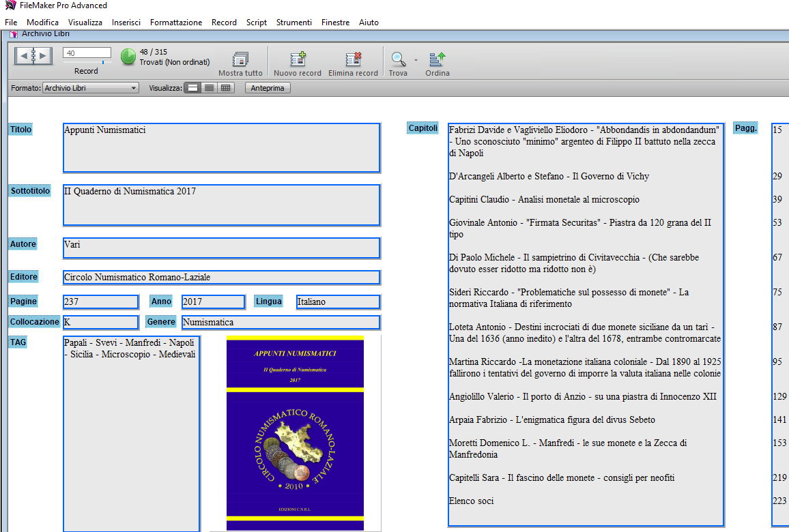The width and height of the screenshot is (789, 532).
Task: Click the Anno field showing 2017
Action: (214, 301)
